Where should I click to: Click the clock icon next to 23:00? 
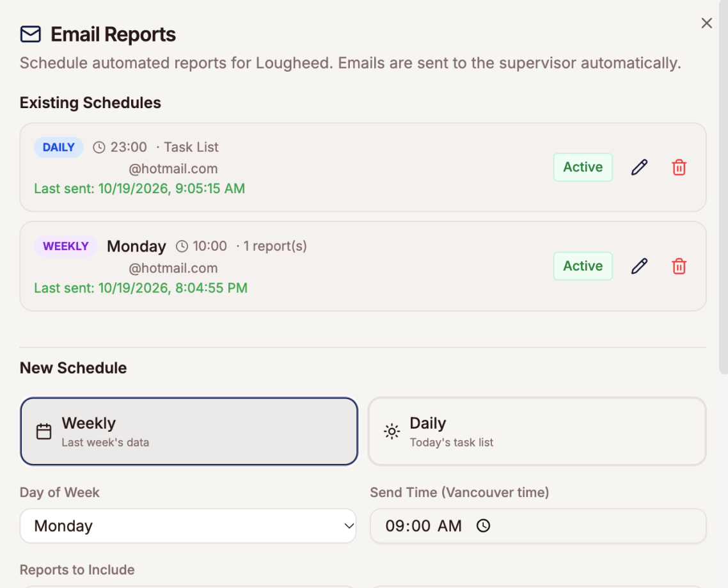(99, 148)
